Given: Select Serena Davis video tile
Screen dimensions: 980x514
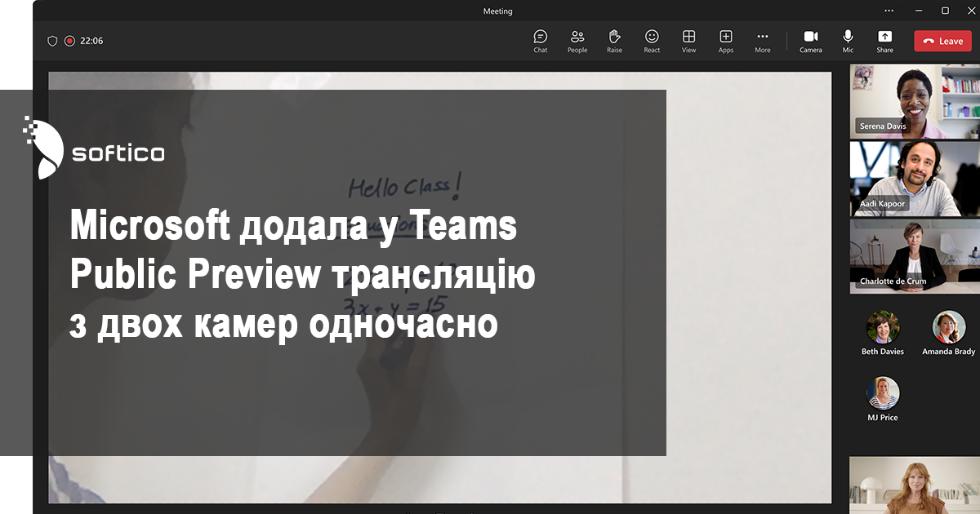Looking at the screenshot, I should click(915, 102).
